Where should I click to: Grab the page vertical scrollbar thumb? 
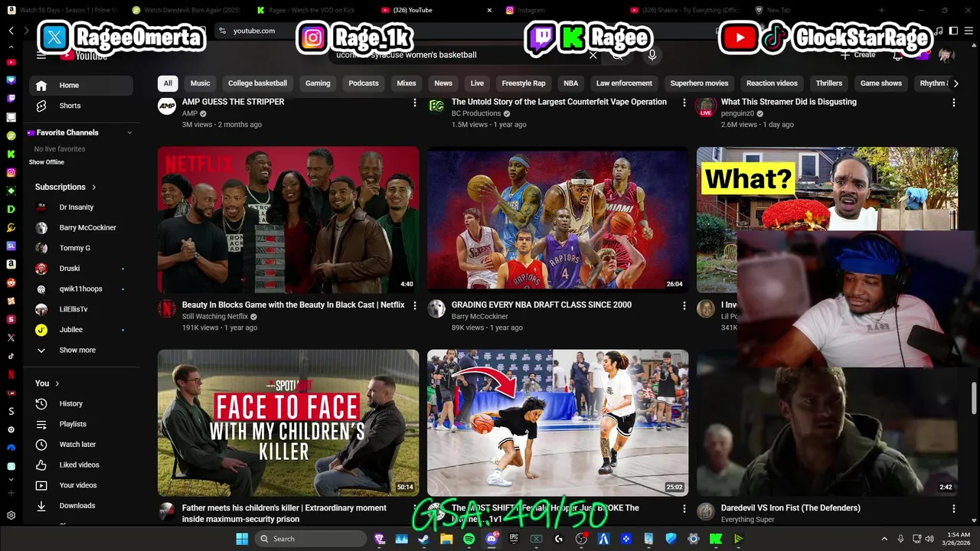pyautogui.click(x=975, y=398)
